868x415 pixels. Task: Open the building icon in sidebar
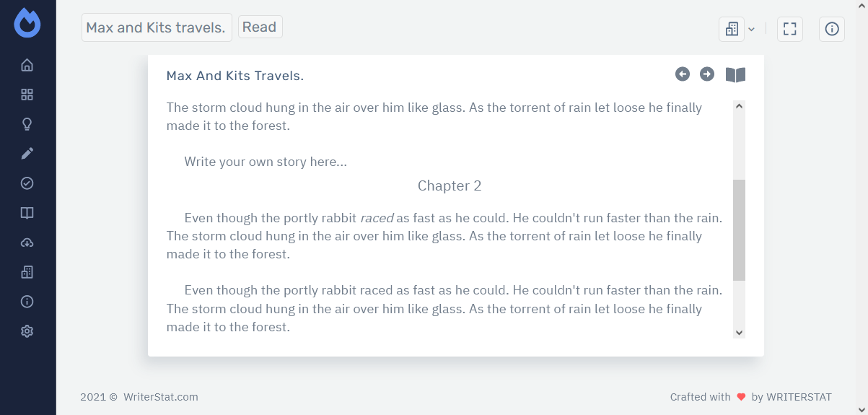pos(27,272)
